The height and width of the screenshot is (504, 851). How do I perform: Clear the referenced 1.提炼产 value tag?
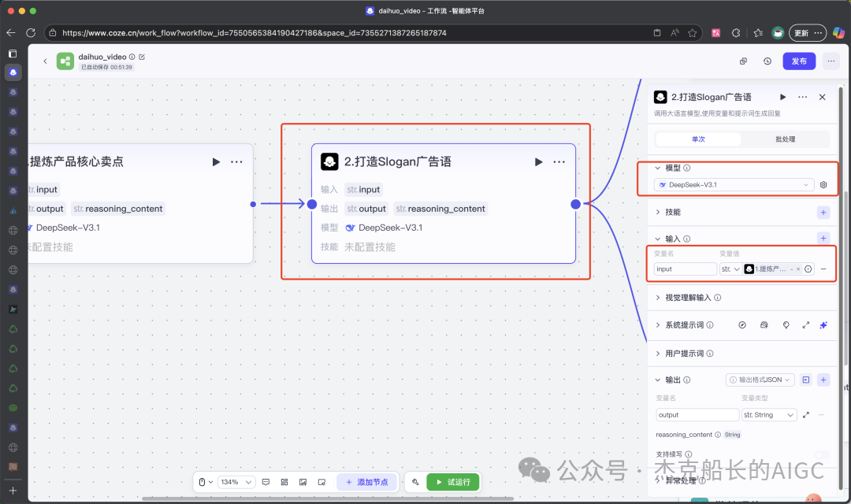(798, 269)
